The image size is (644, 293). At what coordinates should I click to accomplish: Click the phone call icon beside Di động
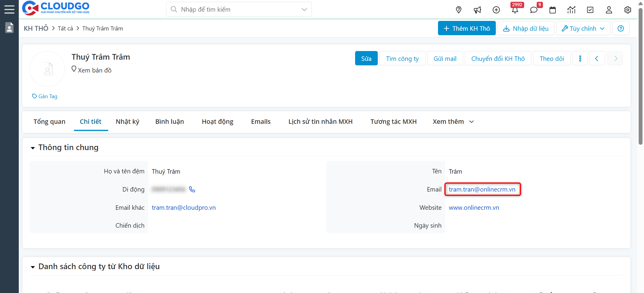[x=192, y=189]
